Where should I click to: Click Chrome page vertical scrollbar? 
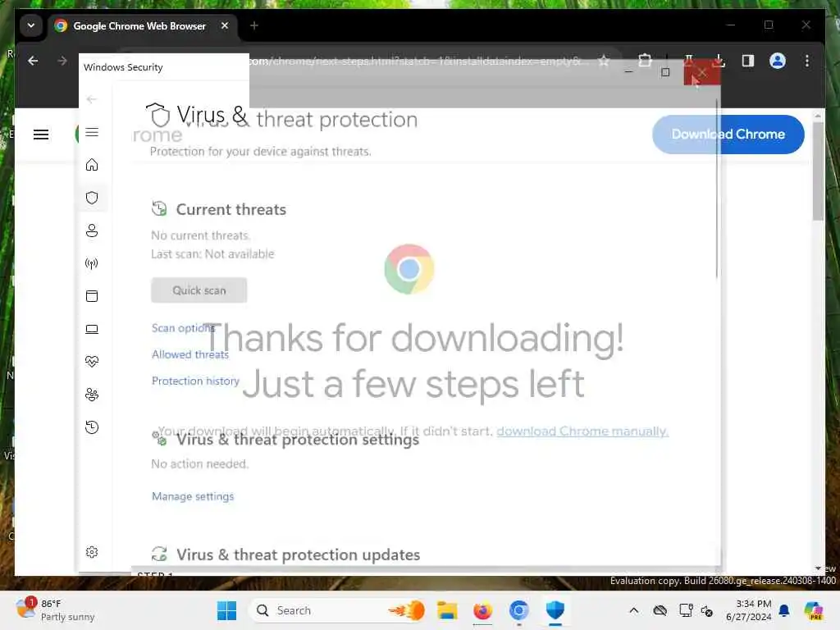point(818,171)
